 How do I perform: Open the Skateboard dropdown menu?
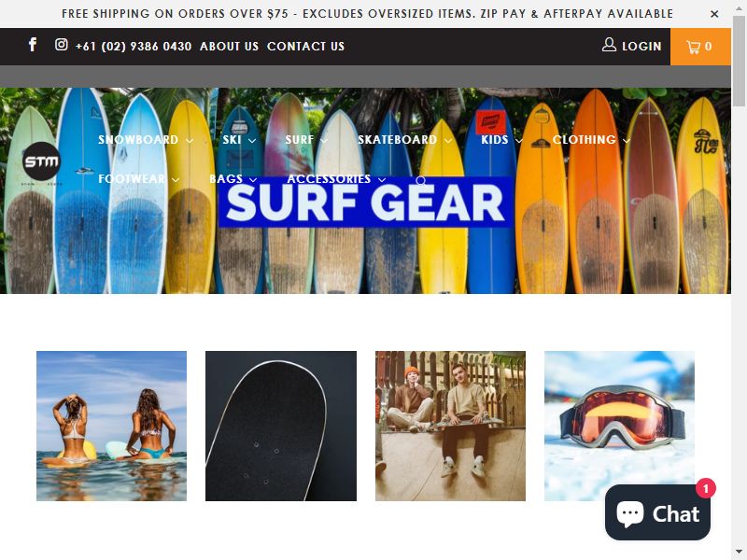[404, 140]
